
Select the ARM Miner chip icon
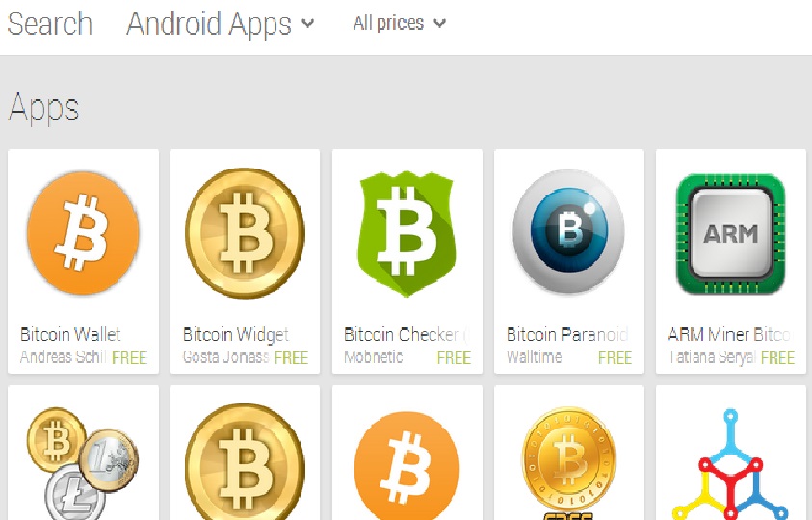731,234
